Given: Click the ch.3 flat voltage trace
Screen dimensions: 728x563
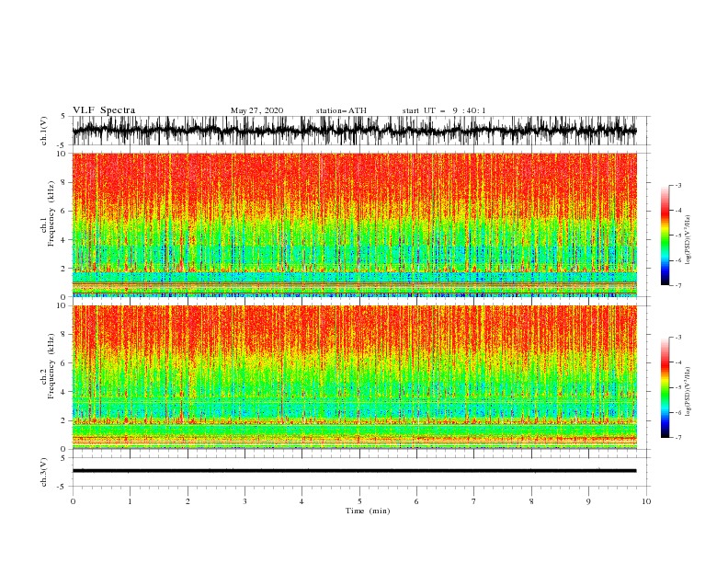Looking at the screenshot, I should coord(354,471).
